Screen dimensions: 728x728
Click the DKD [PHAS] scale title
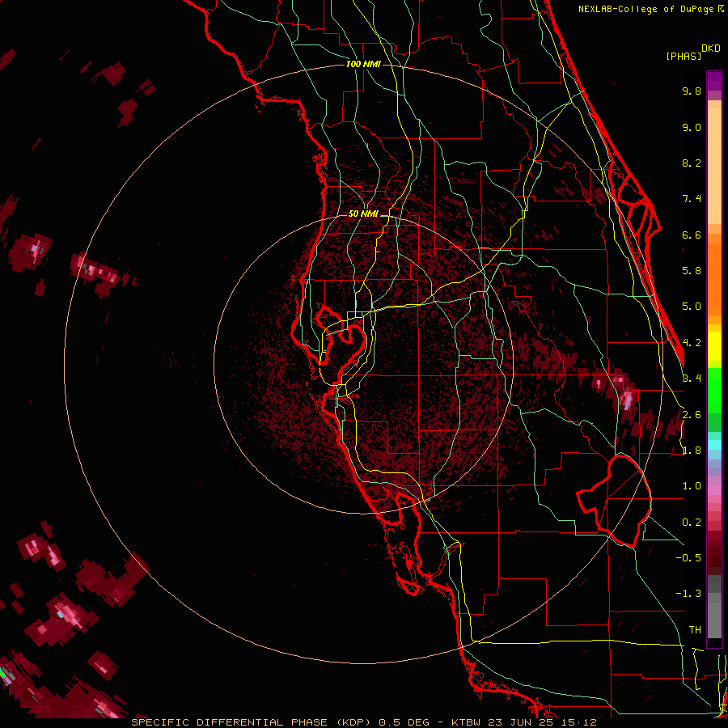[693, 53]
